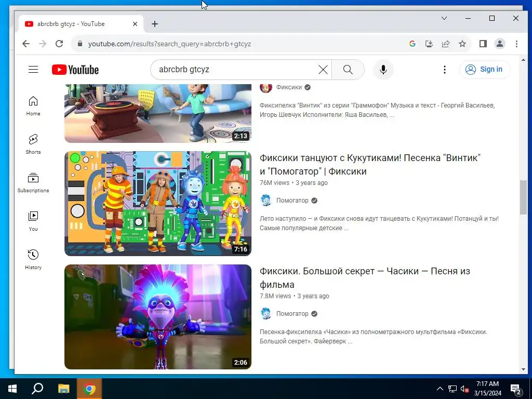This screenshot has height=399, width=532.
Task: Click the '76M views' text
Action: [x=274, y=183]
